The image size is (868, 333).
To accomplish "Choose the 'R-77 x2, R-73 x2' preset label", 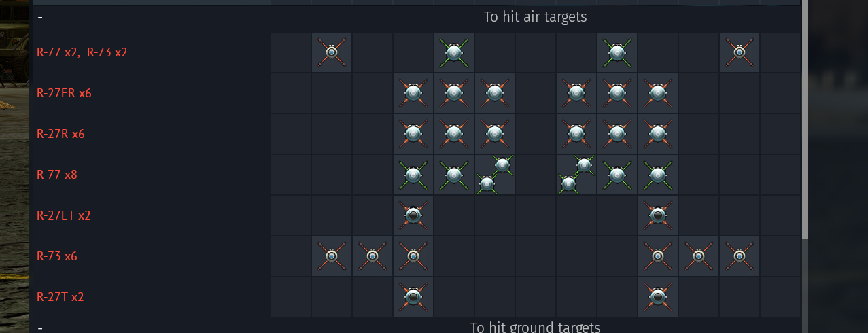I will point(82,52).
